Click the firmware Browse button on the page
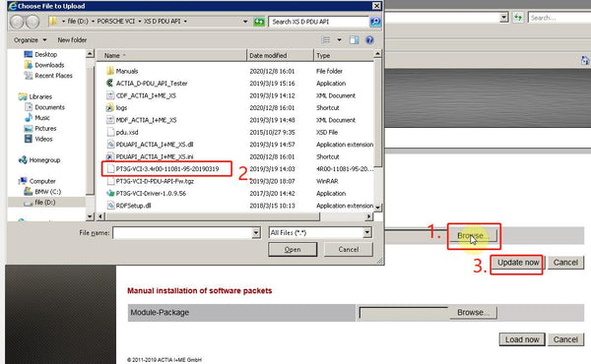Screen dimensions: 591x364 (x=473, y=236)
